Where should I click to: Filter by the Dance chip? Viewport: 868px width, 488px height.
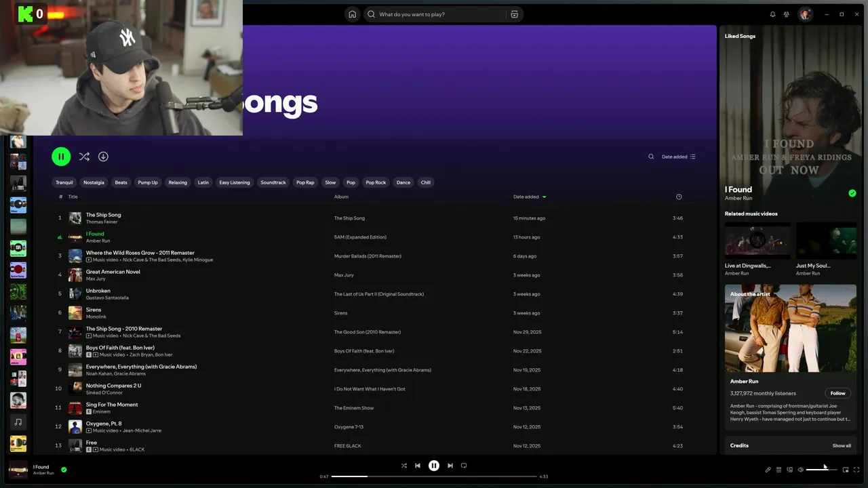403,182
